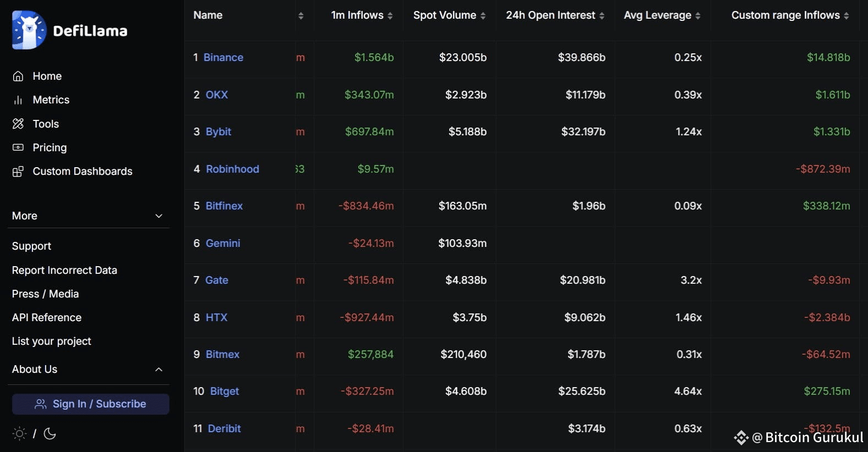Click the Home house icon
Viewport: 868px width, 452px height.
click(x=18, y=76)
